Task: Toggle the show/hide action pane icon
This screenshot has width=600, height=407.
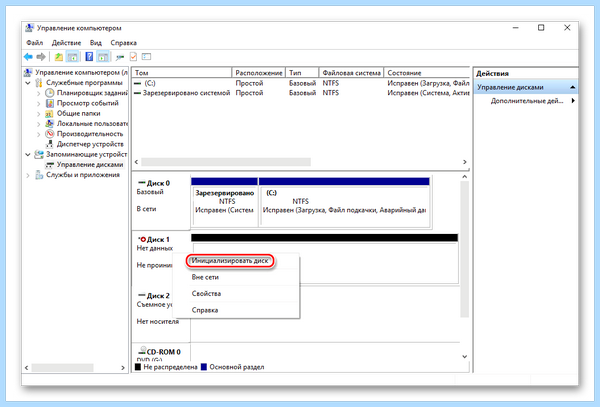Action: tap(103, 57)
